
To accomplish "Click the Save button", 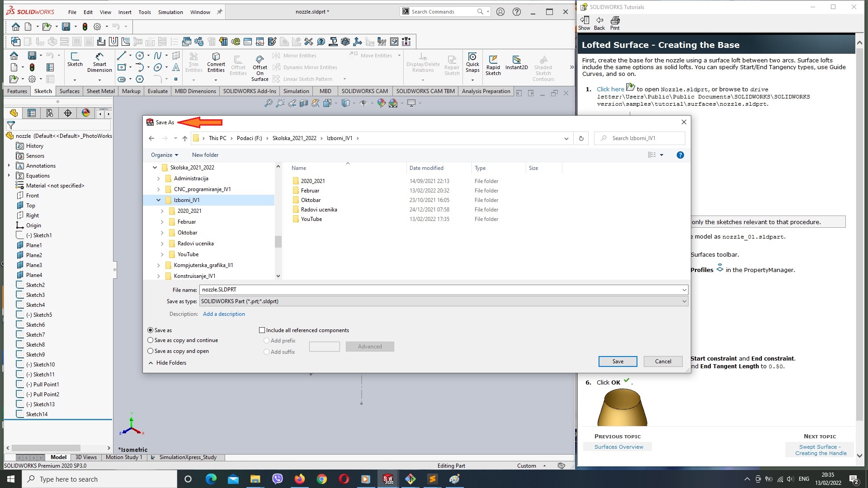I will coord(618,361).
